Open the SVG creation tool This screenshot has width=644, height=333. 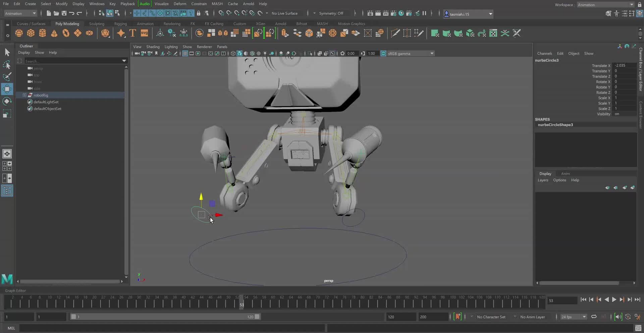tap(145, 33)
